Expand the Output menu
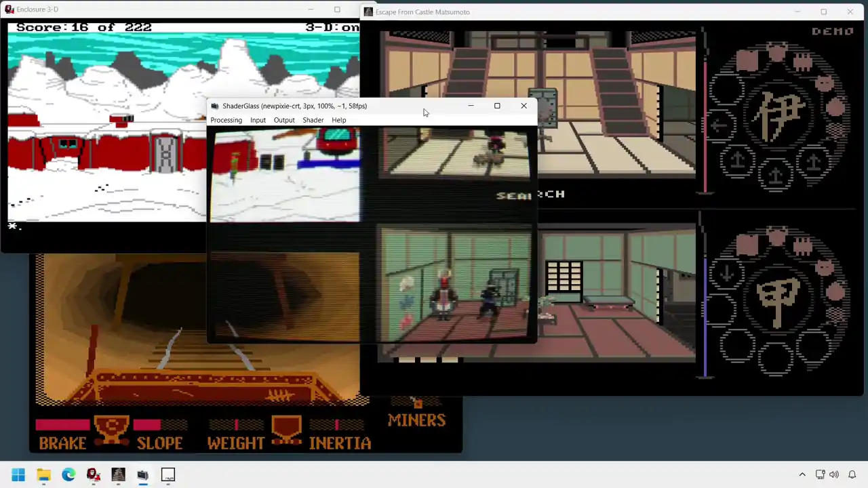 (x=284, y=120)
